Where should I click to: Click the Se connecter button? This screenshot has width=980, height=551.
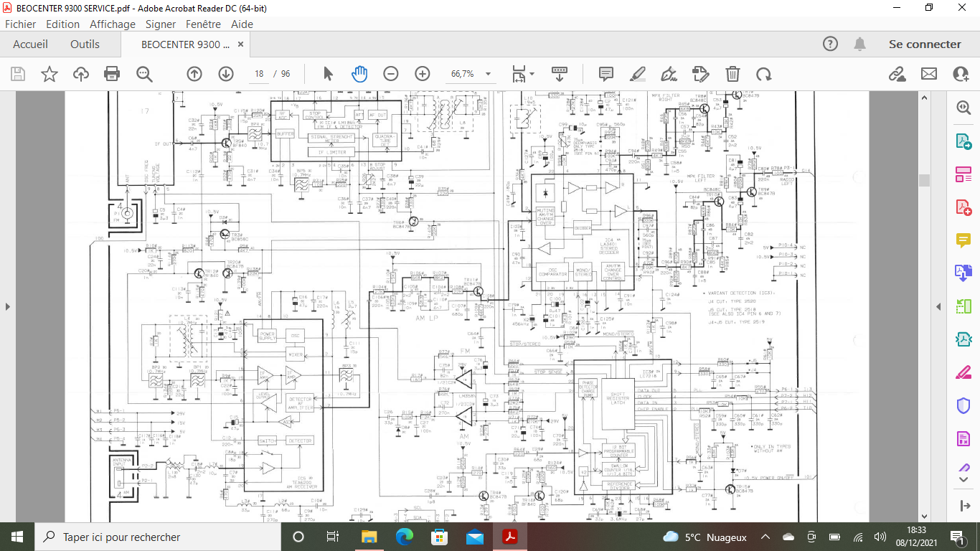[x=925, y=44]
